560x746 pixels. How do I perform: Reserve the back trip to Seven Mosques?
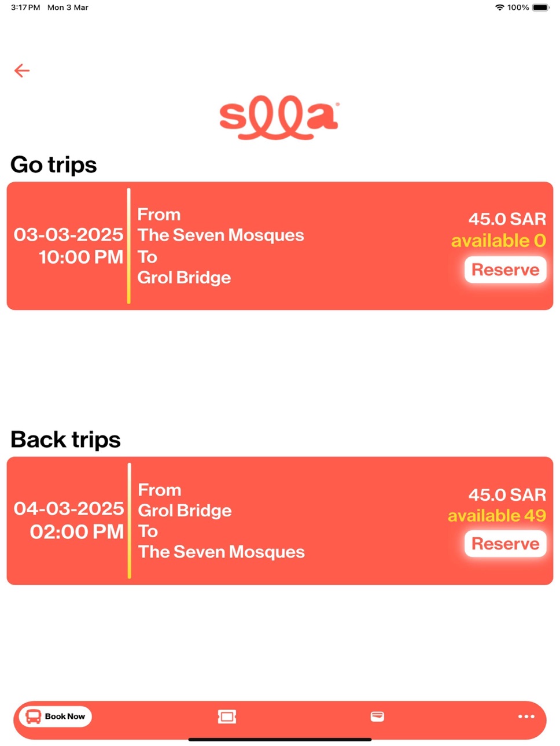506,544
